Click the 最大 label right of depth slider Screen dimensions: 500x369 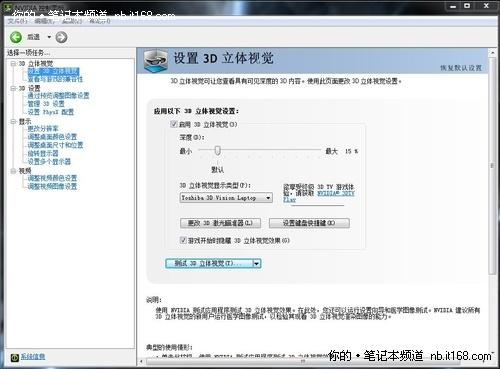pos(332,151)
